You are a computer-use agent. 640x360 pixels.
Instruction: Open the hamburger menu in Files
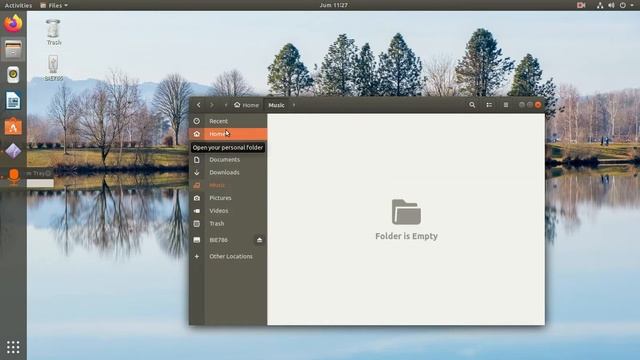click(506, 105)
